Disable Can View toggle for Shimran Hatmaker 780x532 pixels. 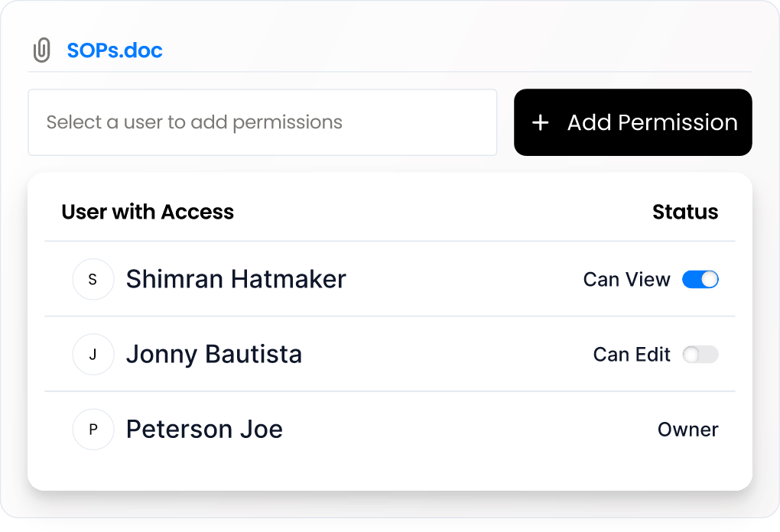coord(700,280)
